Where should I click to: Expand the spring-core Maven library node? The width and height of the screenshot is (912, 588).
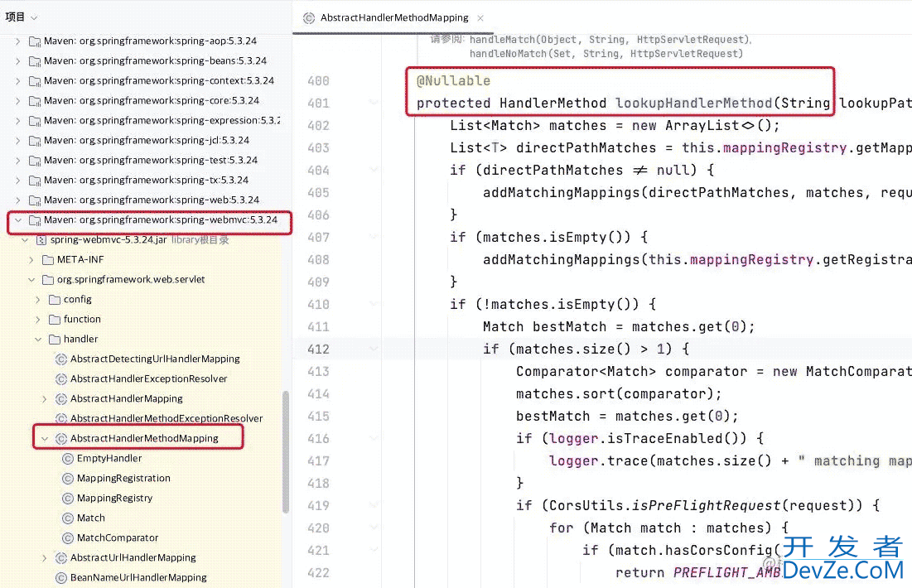pyautogui.click(x=18, y=100)
